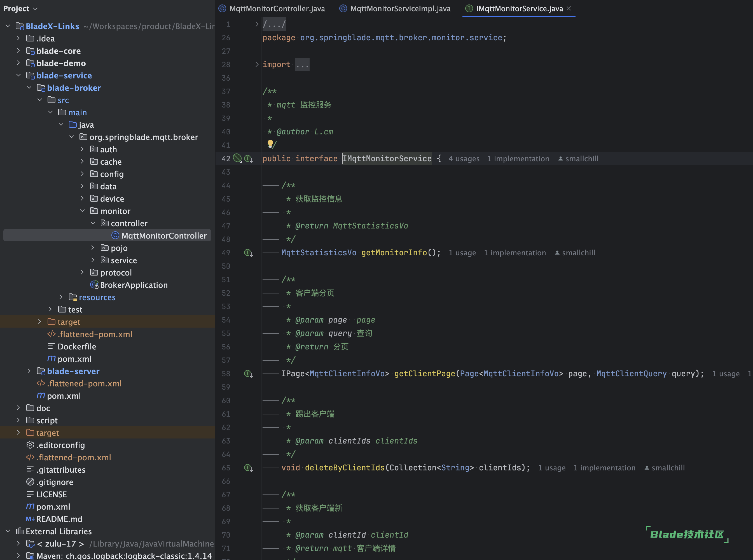This screenshot has width=753, height=560.
Task: Expand the service package in tree
Action: 92,260
